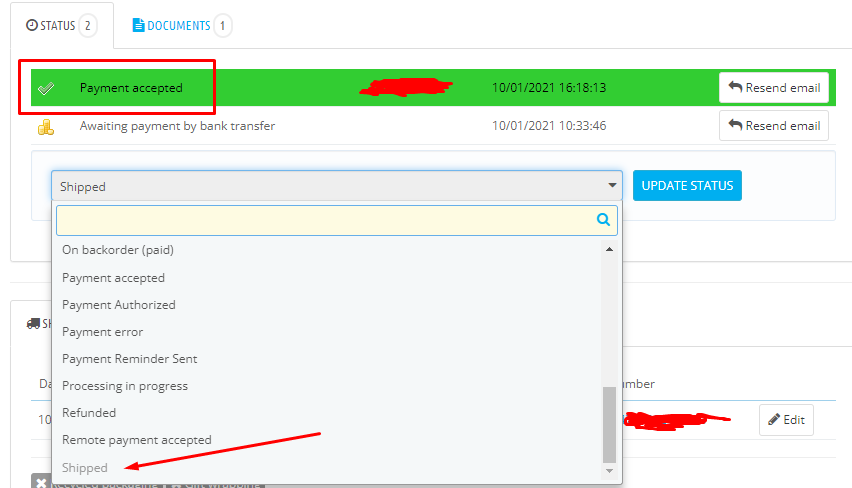Collapse the Shipped order status dropdown
The width and height of the screenshot is (852, 488).
click(x=337, y=186)
